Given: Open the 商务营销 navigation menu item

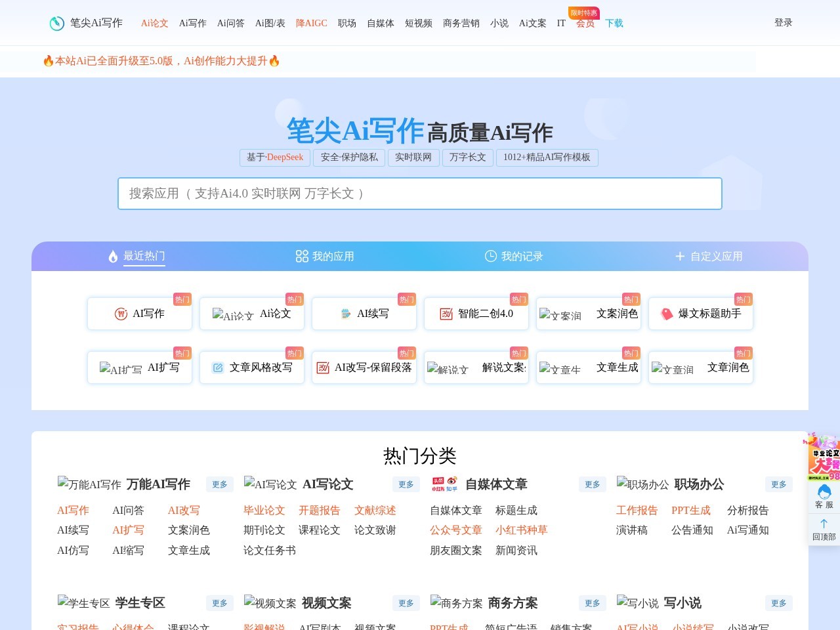Looking at the screenshot, I should click(x=461, y=23).
